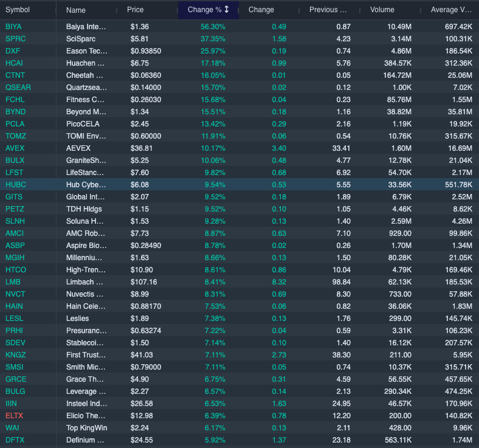Click the name cell 'TDH Hldgs'
479x448 pixels.
(84, 209)
